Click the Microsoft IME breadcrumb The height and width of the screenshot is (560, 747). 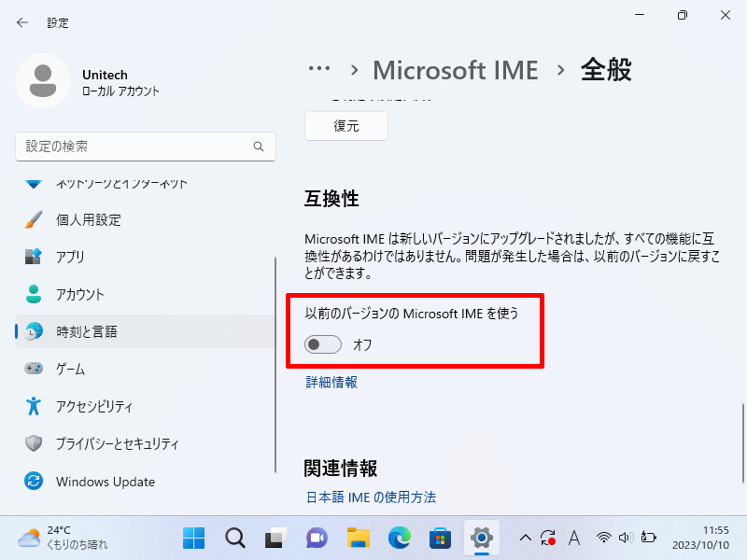point(456,70)
